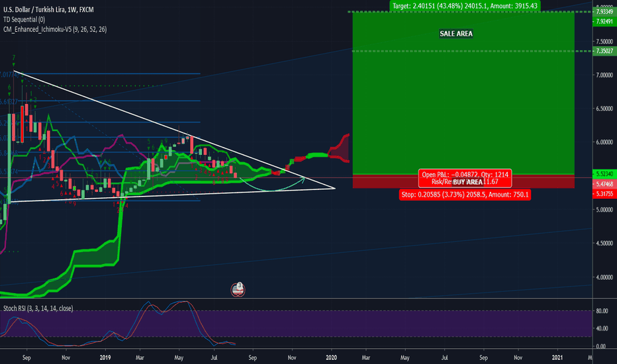617x364 pixels.
Task: Click the 4.50000 price axis tick
Action: point(604,243)
